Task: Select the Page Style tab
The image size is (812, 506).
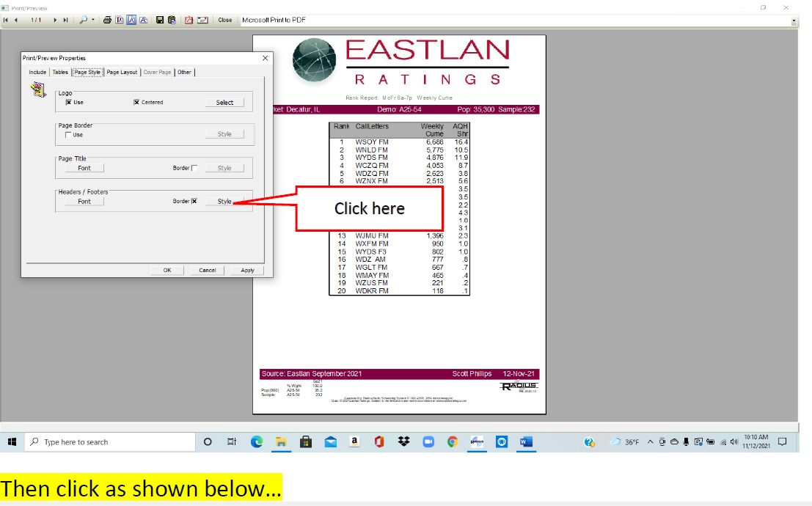Action: point(87,73)
